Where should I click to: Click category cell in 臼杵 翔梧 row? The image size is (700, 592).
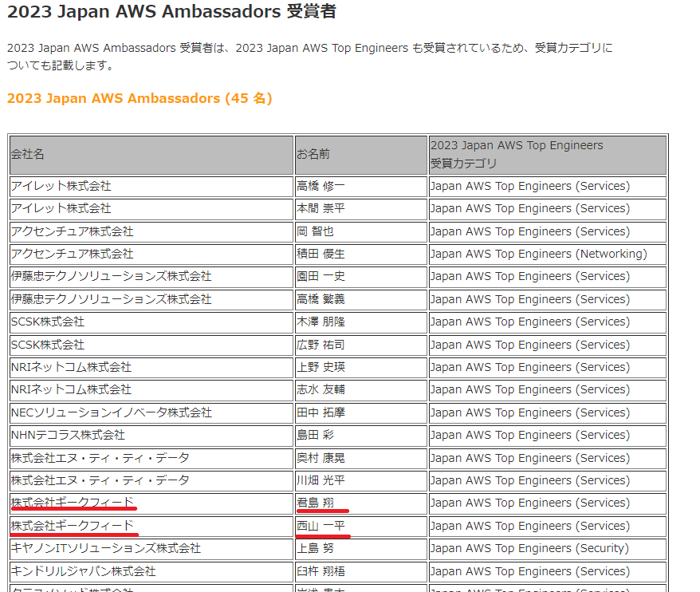pos(548,572)
